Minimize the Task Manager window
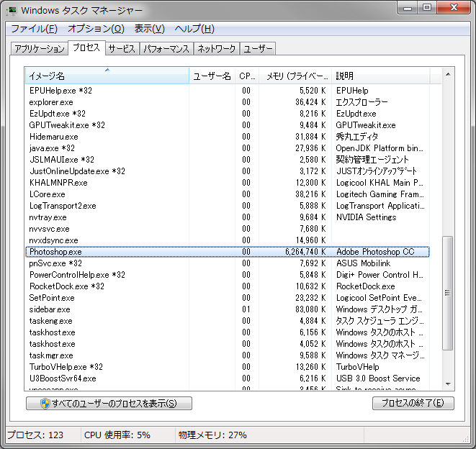This screenshot has width=476, height=449. pyautogui.click(x=408, y=8)
